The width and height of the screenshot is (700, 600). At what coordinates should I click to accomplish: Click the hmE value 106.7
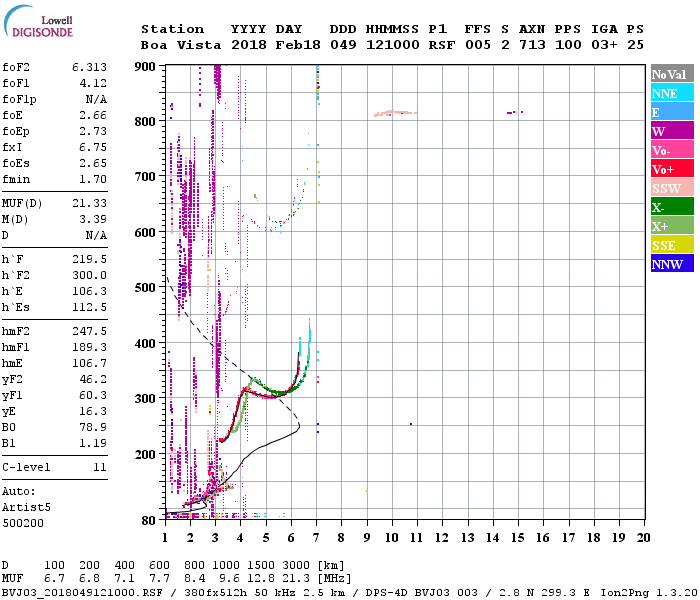89,364
